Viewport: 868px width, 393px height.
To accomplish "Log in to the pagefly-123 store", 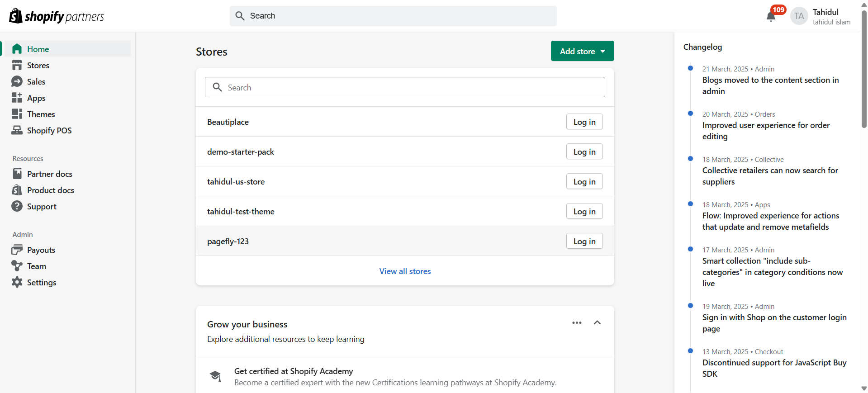I will 584,241.
